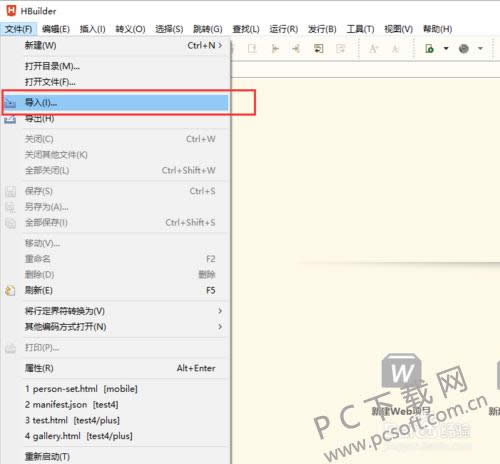Image resolution: width=500 pixels, height=464 pixels.
Task: Click the refresh icon beside 刷新(E)
Action: 10,291
